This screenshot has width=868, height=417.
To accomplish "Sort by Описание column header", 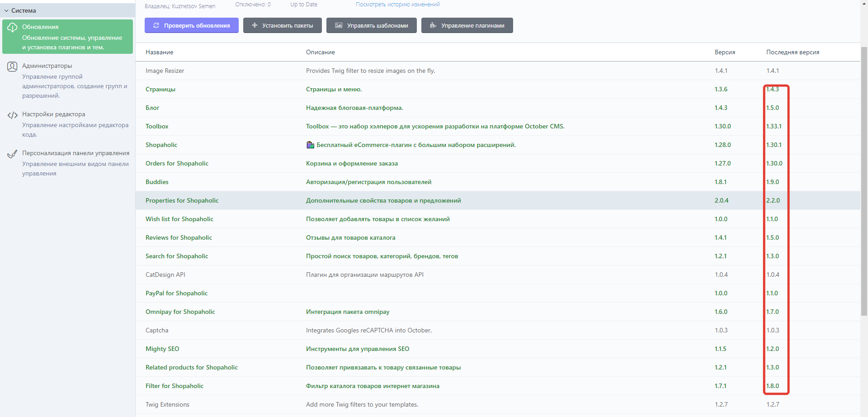I will (x=321, y=52).
